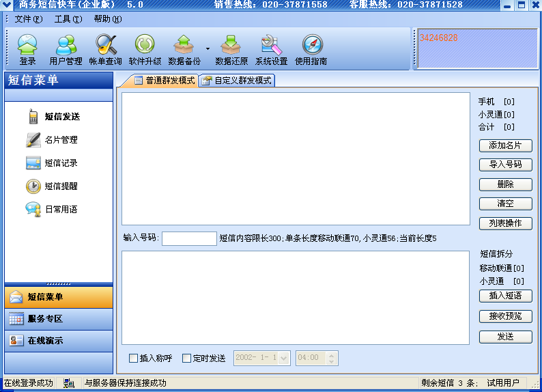Click the 登录 login toolbar icon

[x=27, y=49]
